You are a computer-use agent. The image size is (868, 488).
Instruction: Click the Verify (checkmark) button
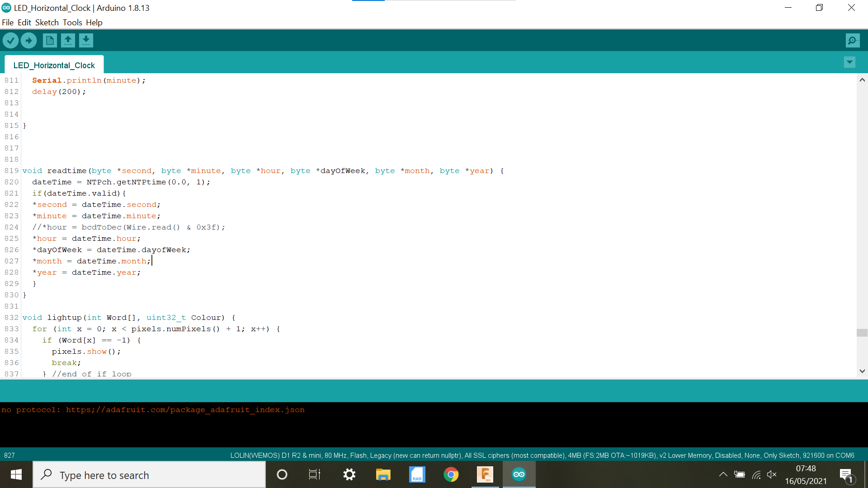(10, 40)
